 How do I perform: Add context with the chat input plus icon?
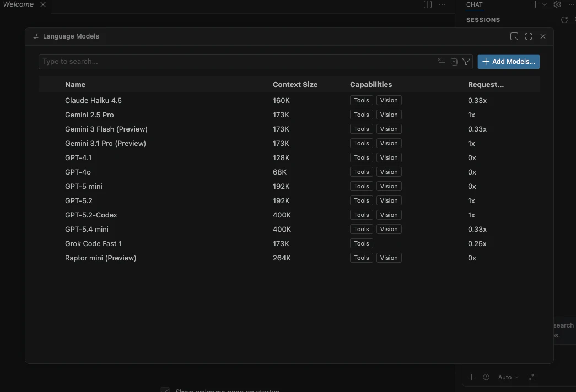[472, 377]
